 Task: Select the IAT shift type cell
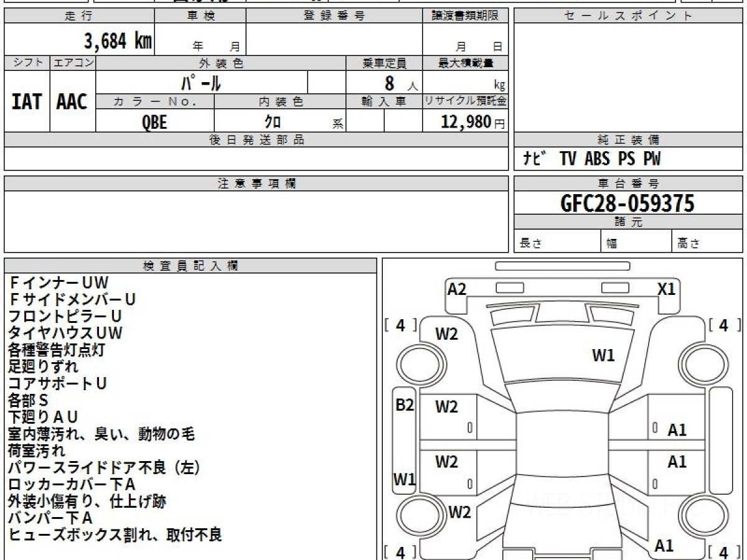27,101
